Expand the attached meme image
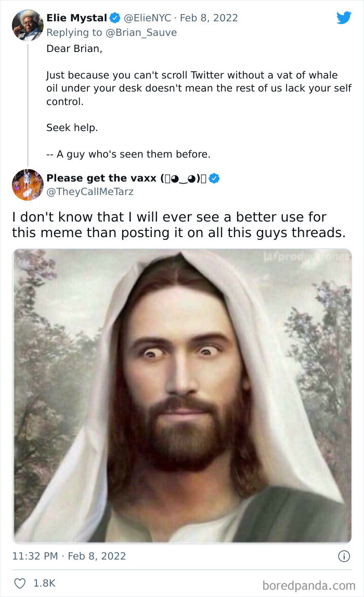364x597 pixels. (x=182, y=395)
